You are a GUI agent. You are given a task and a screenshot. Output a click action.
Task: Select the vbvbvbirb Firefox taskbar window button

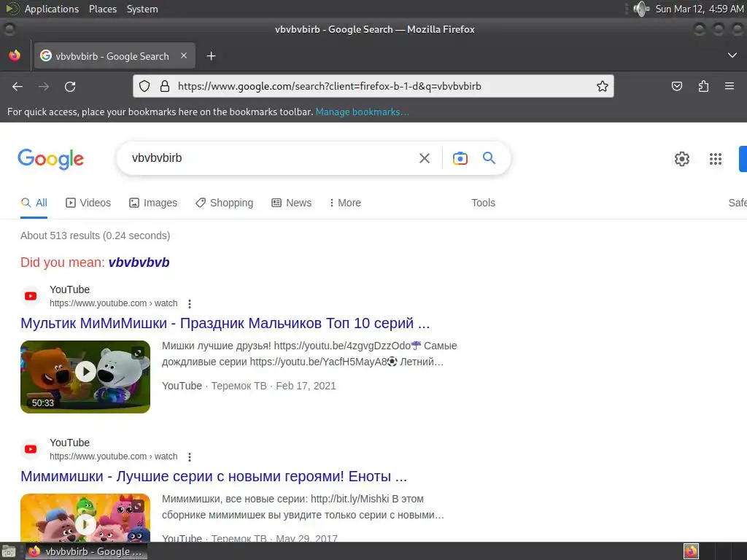click(86, 551)
